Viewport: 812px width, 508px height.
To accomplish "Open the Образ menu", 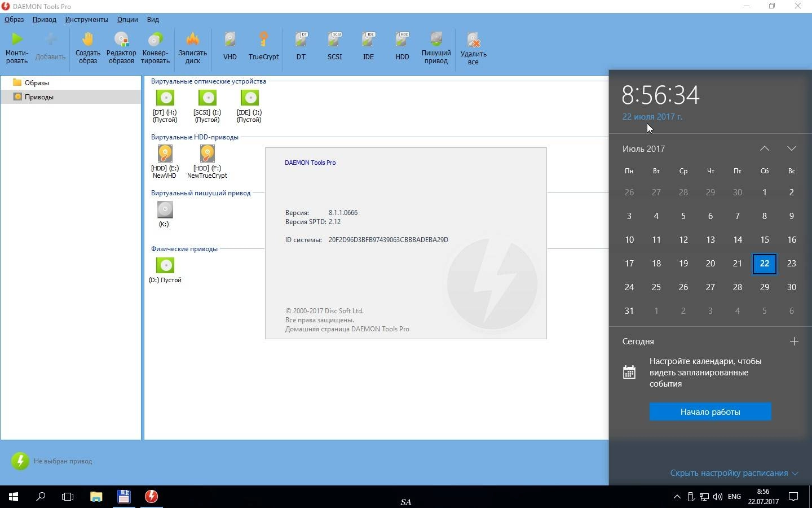I will tap(14, 19).
